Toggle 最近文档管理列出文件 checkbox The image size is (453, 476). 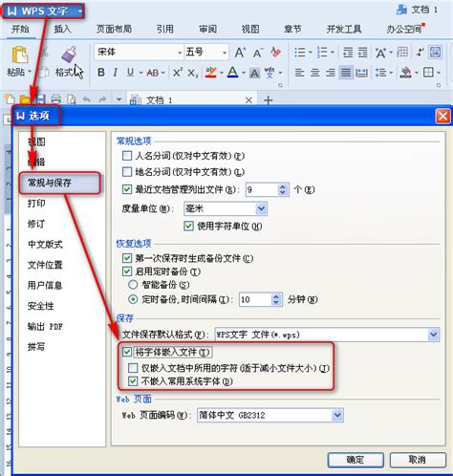point(127,189)
